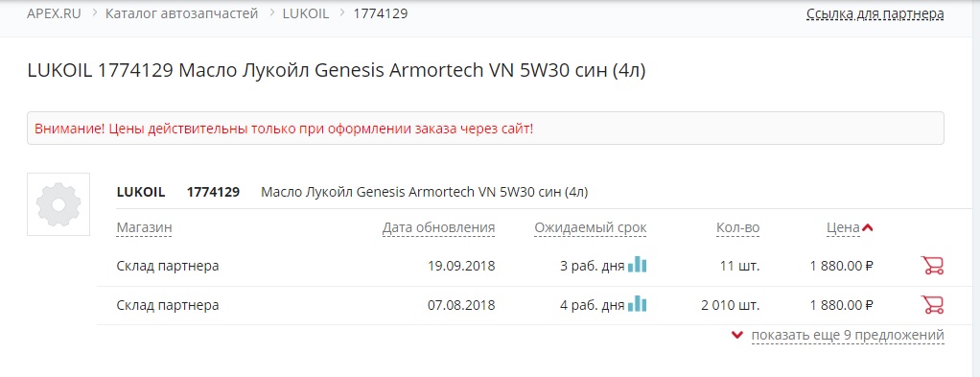
Task: Click delivery statistics bars for 3 раб. дня
Action: point(638,265)
